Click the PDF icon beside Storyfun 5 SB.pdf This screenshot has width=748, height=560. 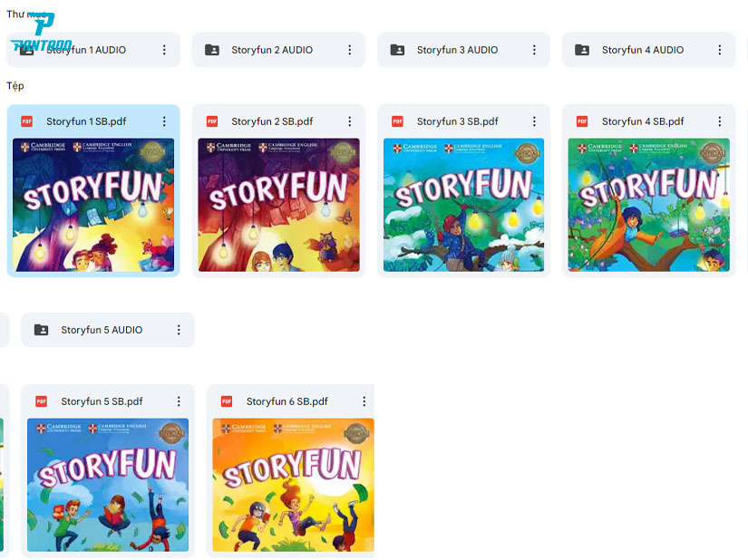[x=41, y=401]
